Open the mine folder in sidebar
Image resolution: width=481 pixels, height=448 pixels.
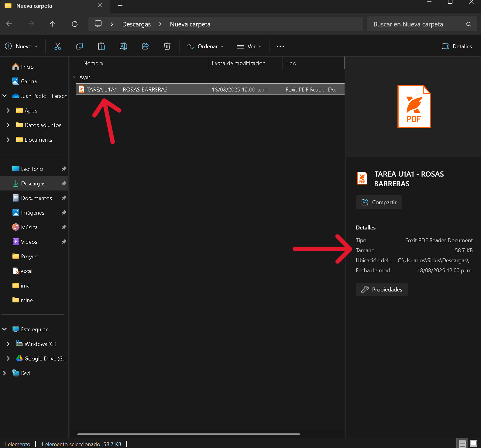click(x=22, y=300)
